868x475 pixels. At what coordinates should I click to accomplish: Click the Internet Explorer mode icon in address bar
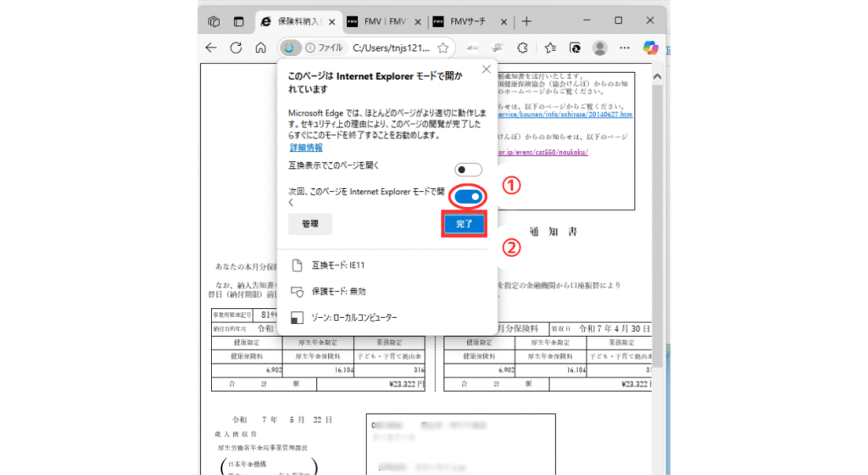point(290,48)
